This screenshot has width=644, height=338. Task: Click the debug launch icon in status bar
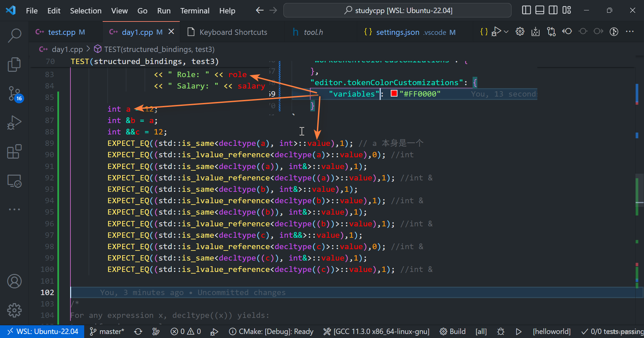214,332
